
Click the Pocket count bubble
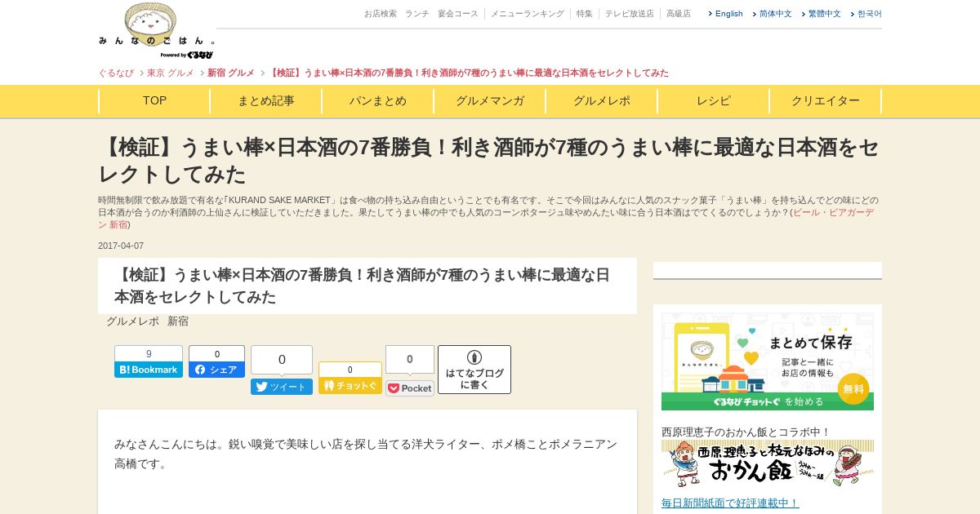click(x=410, y=359)
